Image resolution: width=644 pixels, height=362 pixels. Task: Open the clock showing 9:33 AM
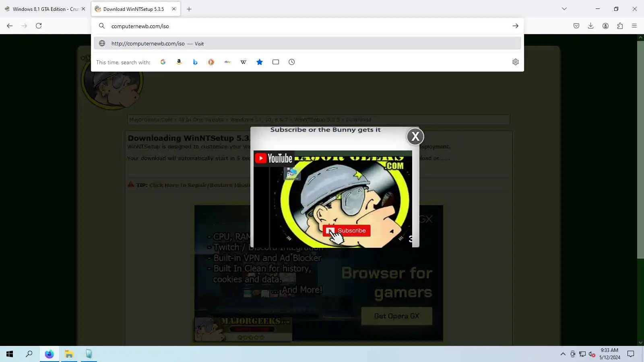coord(609,354)
